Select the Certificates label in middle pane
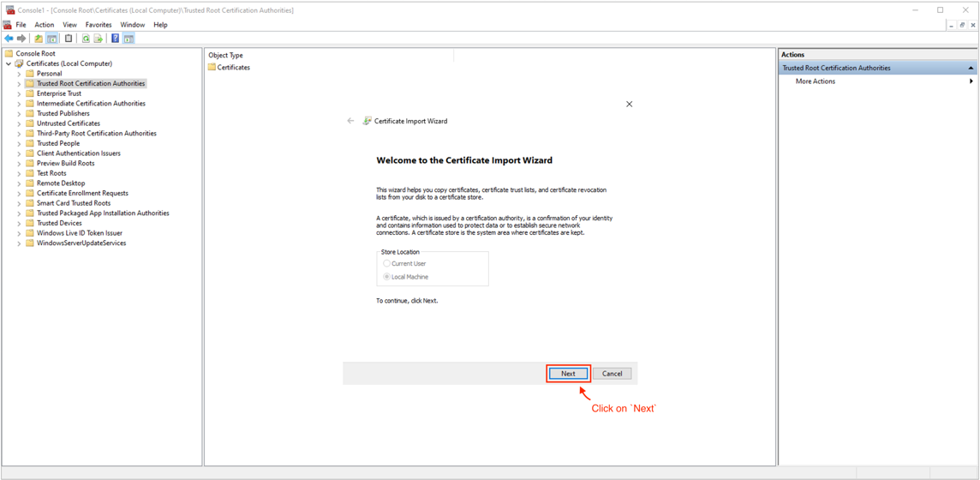Viewport: 980px width, 480px height. [234, 68]
